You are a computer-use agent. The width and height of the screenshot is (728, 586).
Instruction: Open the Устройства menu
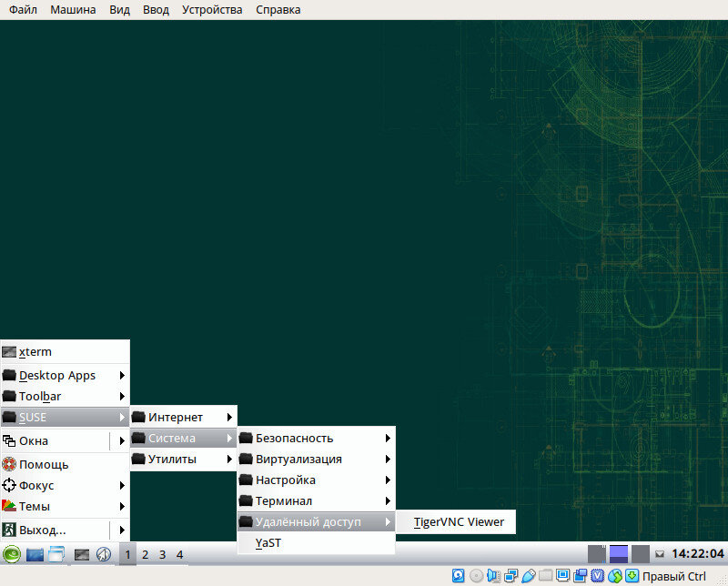click(x=212, y=10)
